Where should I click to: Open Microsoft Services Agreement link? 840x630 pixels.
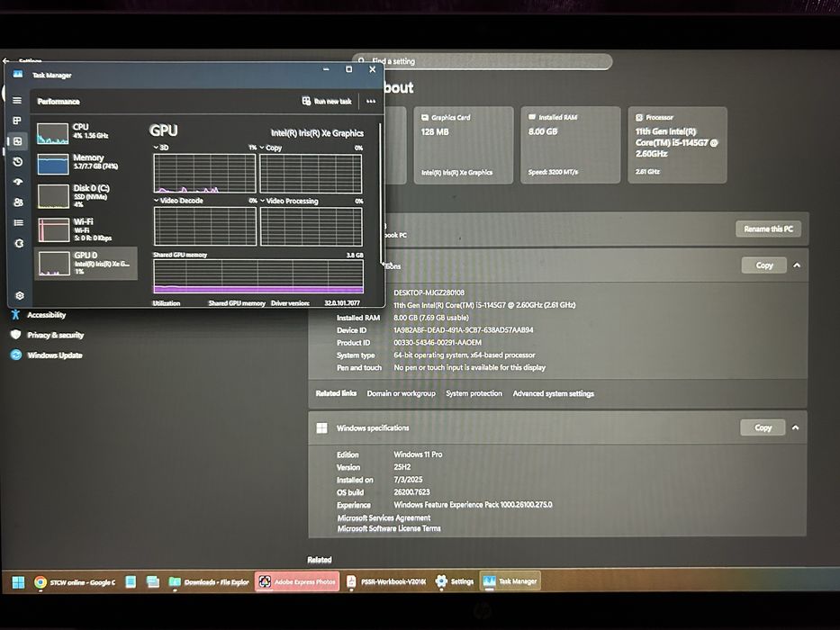(384, 517)
